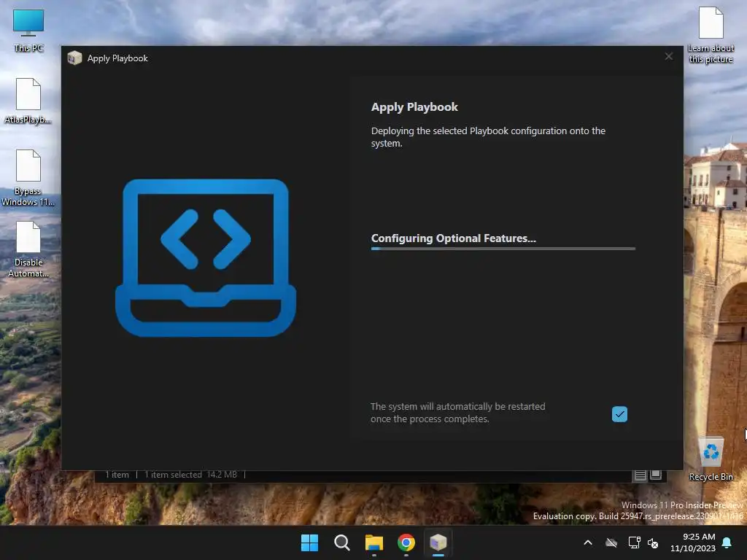This screenshot has height=560, width=747.
Task: Open This PC desktop icon
Action: click(28, 29)
